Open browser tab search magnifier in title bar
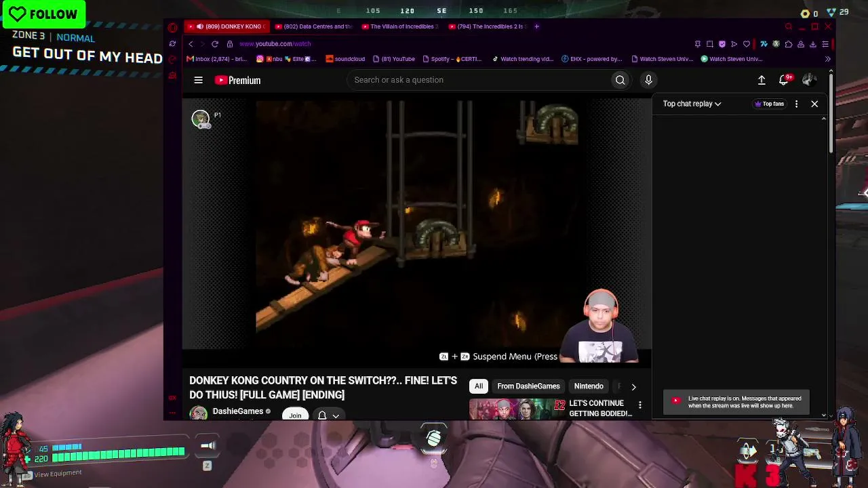 pos(789,26)
